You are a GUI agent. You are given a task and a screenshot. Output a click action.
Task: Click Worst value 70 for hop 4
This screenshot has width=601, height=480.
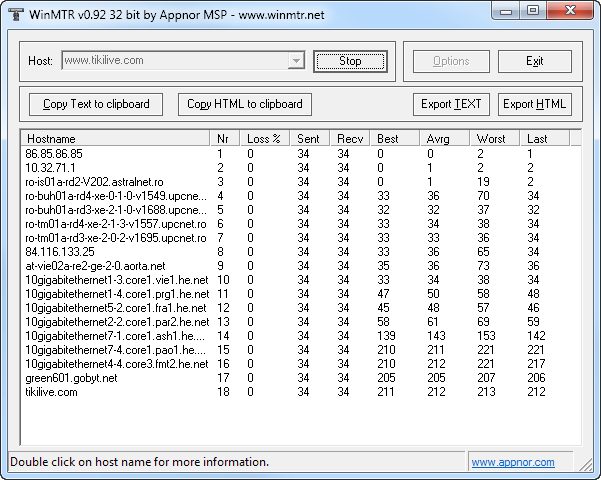483,196
